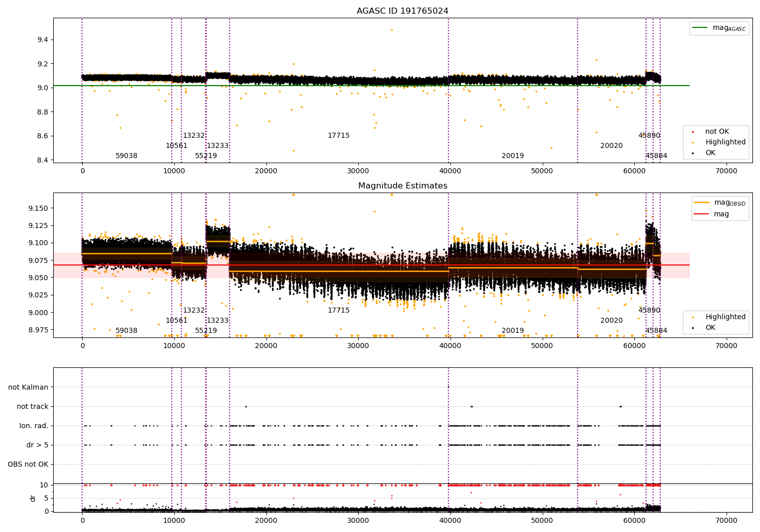
Task: Click the 'dr > 5' row label
Action: tap(37, 445)
